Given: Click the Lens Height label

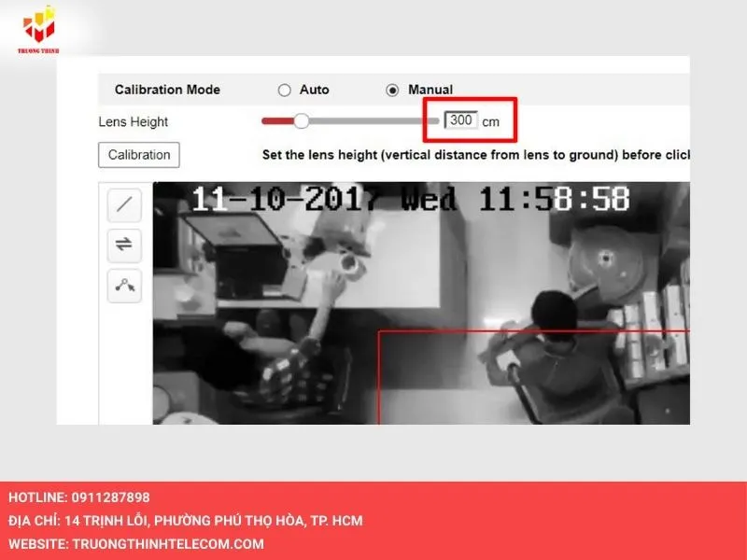Looking at the screenshot, I should pyautogui.click(x=134, y=121).
